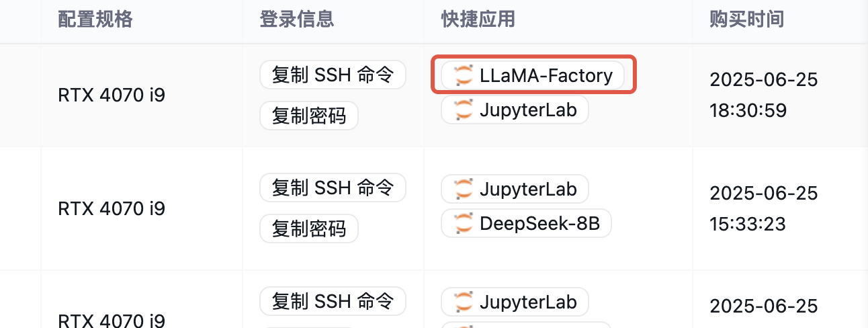Select the 购买时间 column header
Screen dimensions: 868x328
point(747,19)
